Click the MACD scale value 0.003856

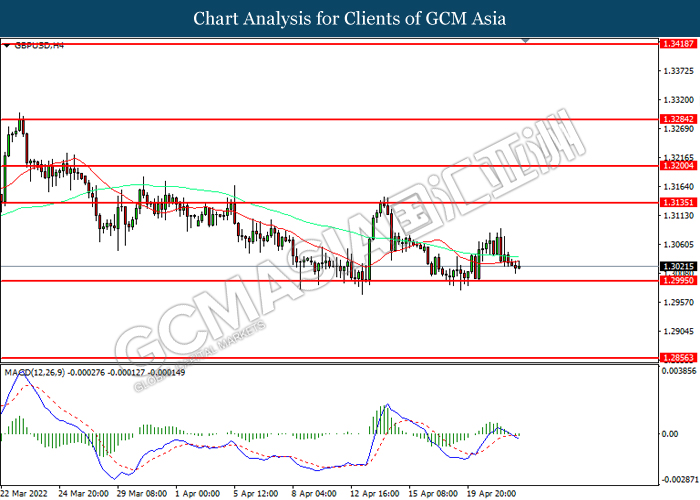click(679, 371)
